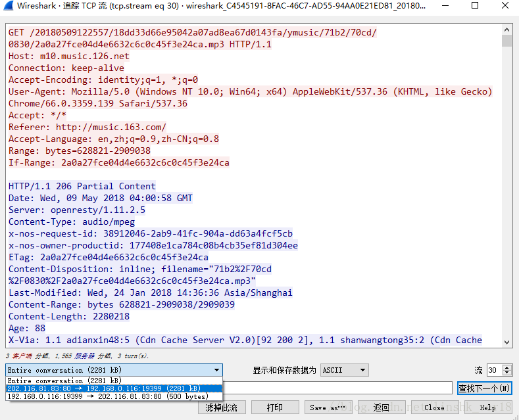Click the 滤掉此流 filter out stream button
This screenshot has width=519, height=420.
point(222,408)
